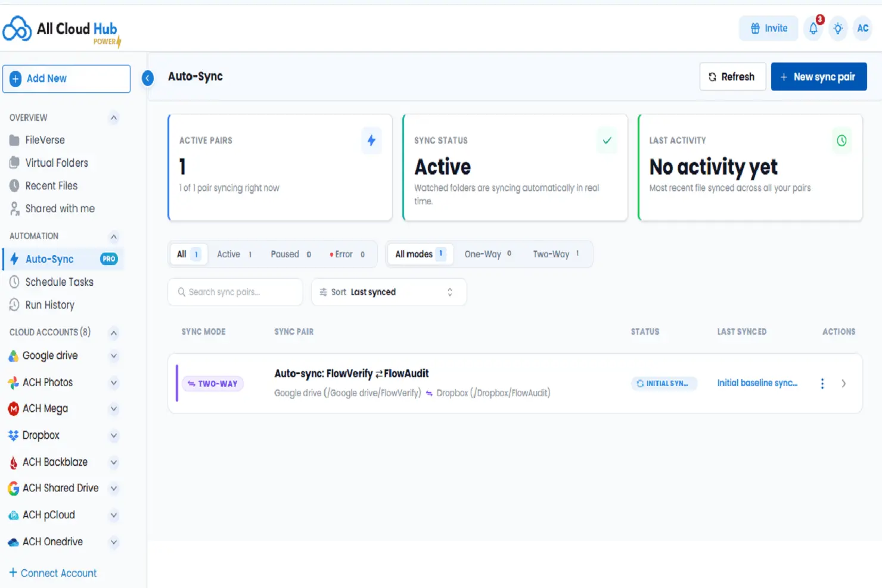Toggle the light theme bulb icon
Viewport: 882px width, 588px height.
click(x=838, y=29)
